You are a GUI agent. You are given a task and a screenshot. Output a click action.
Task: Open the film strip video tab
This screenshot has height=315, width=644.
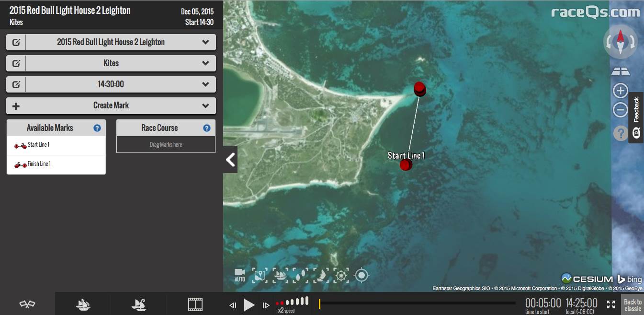pyautogui.click(x=195, y=304)
